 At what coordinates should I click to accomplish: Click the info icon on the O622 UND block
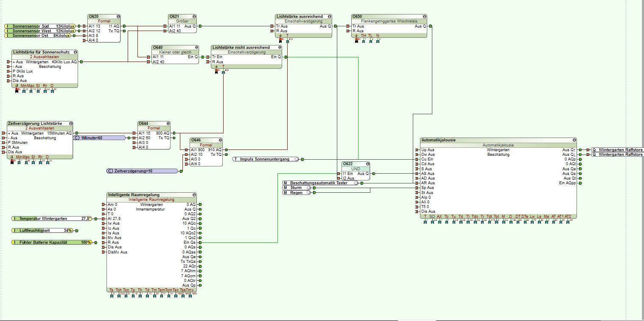[x=367, y=164]
